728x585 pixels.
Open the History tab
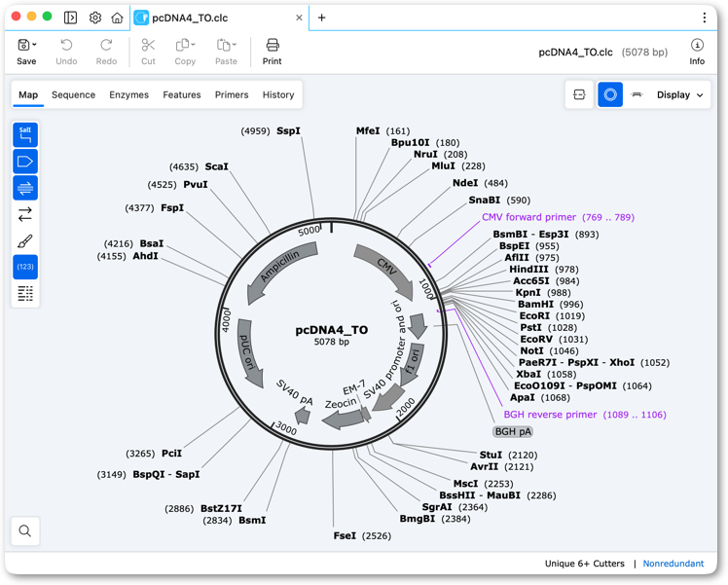[x=278, y=94]
